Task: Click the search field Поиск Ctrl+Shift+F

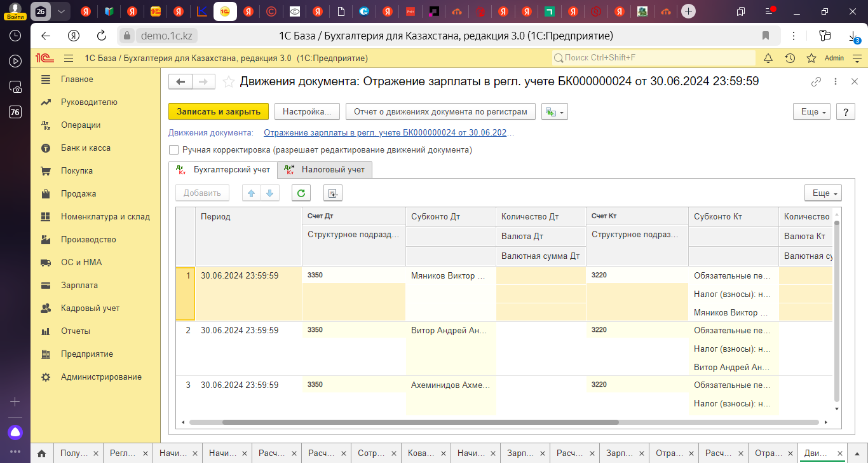Action: 653,58
